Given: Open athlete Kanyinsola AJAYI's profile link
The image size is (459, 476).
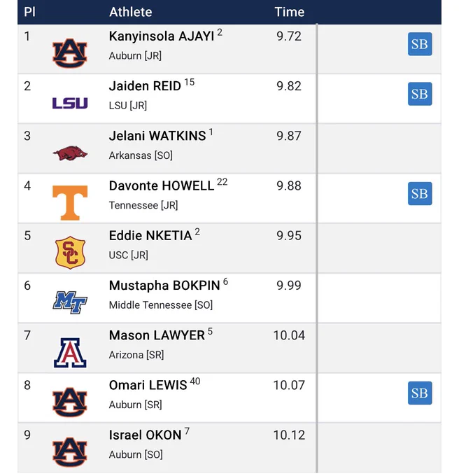Looking at the screenshot, I should tap(162, 36).
